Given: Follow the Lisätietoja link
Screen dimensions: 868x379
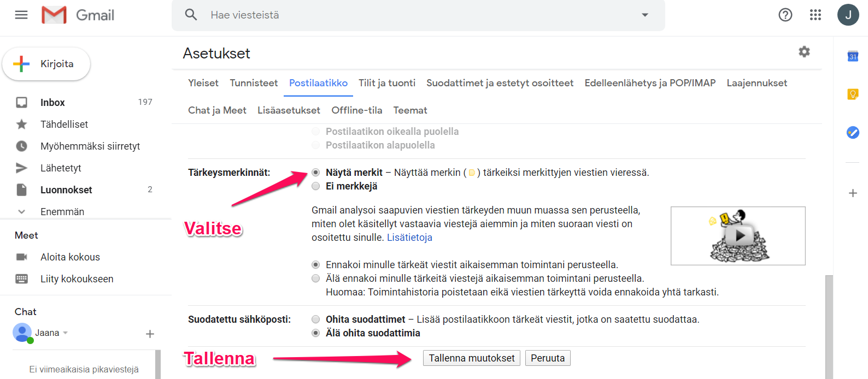Looking at the screenshot, I should click(x=409, y=238).
